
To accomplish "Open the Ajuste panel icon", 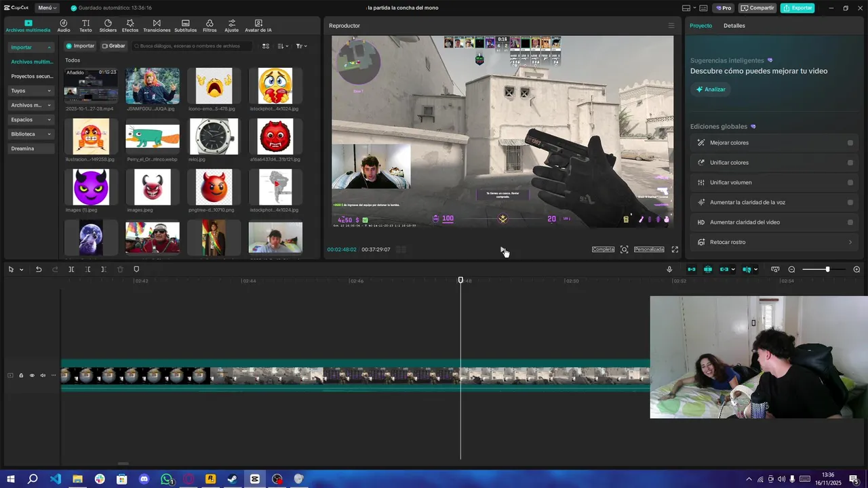I will 232,26.
